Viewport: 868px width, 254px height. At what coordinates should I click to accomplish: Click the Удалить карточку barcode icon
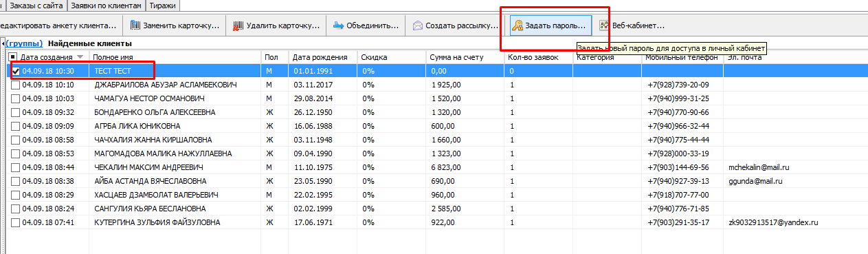238,26
